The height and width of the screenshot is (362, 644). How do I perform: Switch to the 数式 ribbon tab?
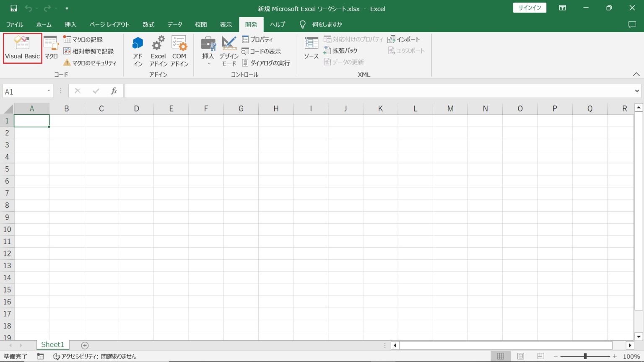click(148, 24)
